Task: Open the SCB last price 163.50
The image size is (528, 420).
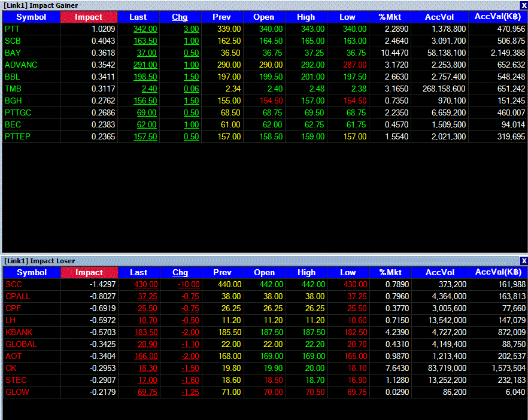Action: tap(145, 41)
